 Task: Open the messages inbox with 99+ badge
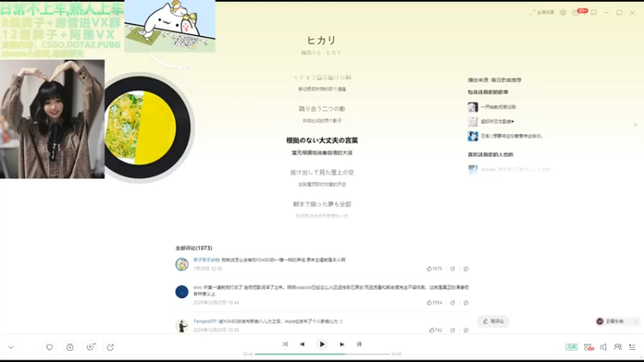[578, 12]
